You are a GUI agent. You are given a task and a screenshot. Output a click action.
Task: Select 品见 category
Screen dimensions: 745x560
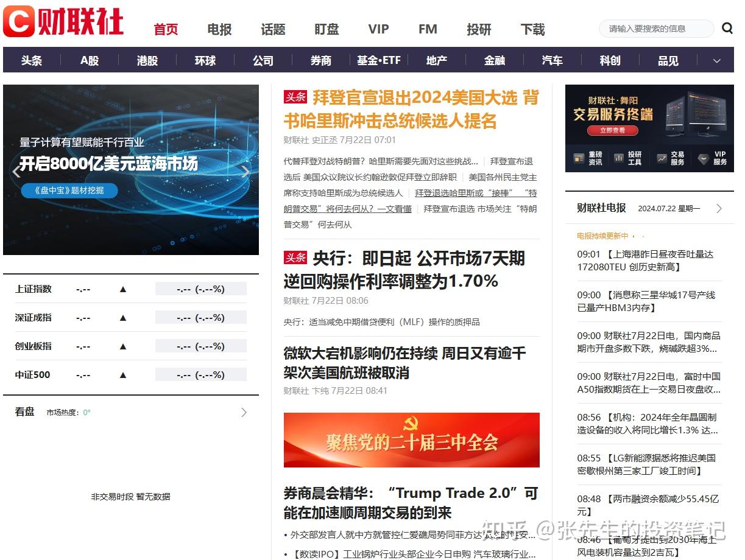coord(668,60)
